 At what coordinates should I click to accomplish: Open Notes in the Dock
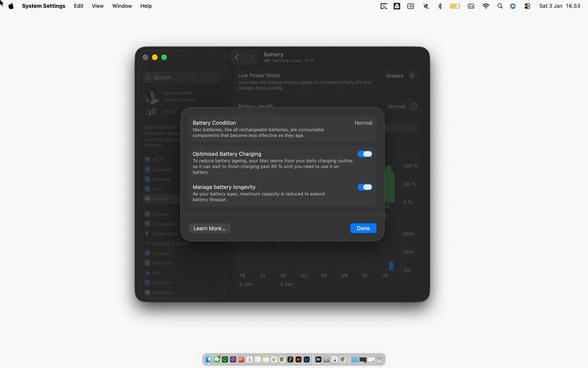(266, 359)
